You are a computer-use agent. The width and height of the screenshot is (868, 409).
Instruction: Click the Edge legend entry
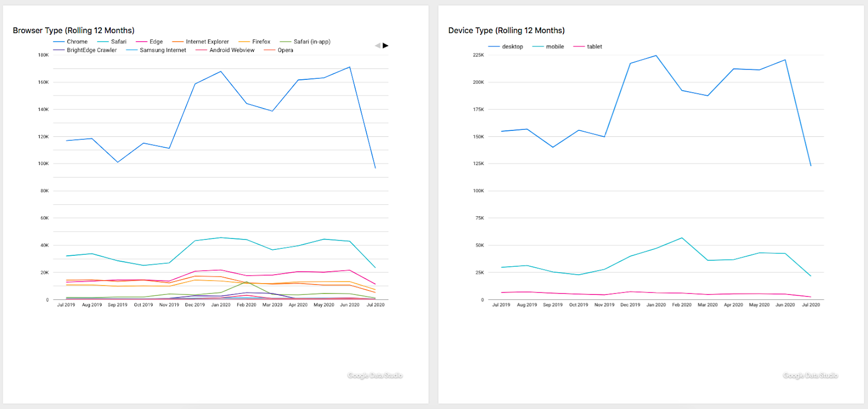click(150, 42)
